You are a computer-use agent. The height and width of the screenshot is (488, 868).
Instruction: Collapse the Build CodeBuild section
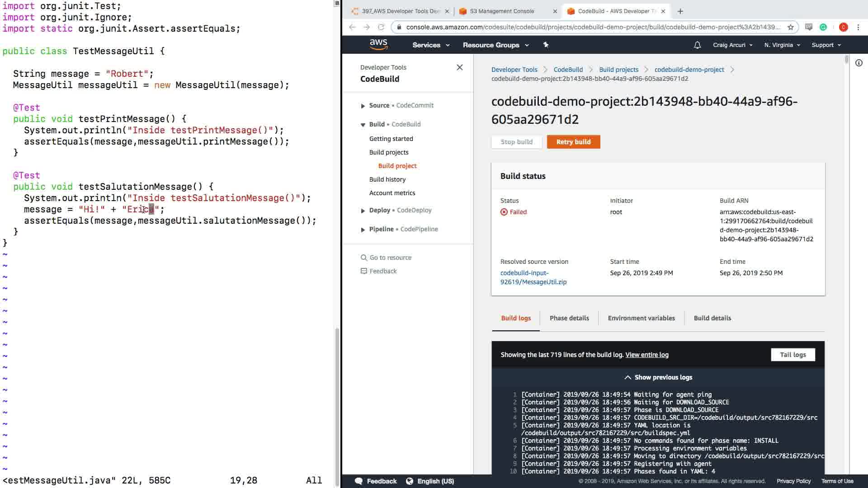(363, 125)
